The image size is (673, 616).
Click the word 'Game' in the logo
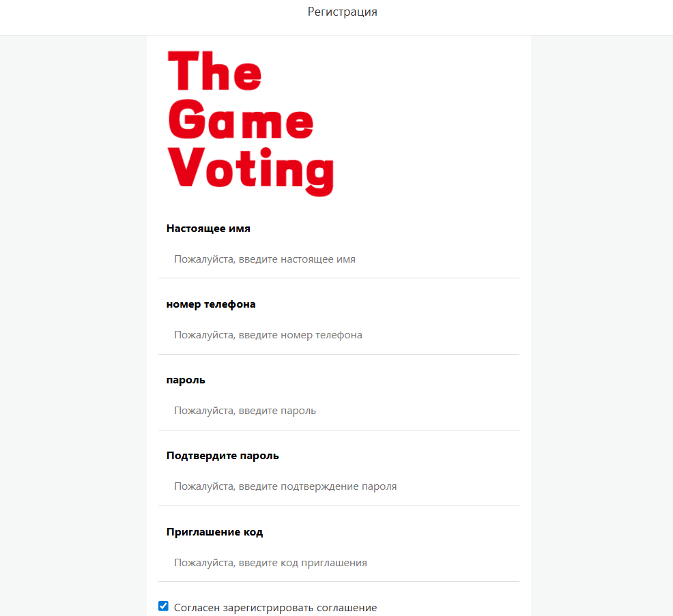click(241, 121)
